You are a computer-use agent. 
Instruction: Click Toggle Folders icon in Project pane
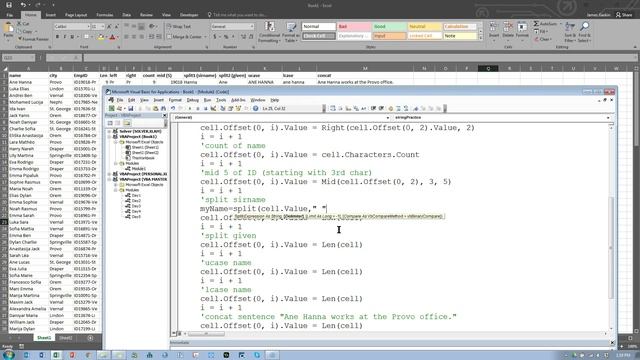pyautogui.click(x=127, y=123)
